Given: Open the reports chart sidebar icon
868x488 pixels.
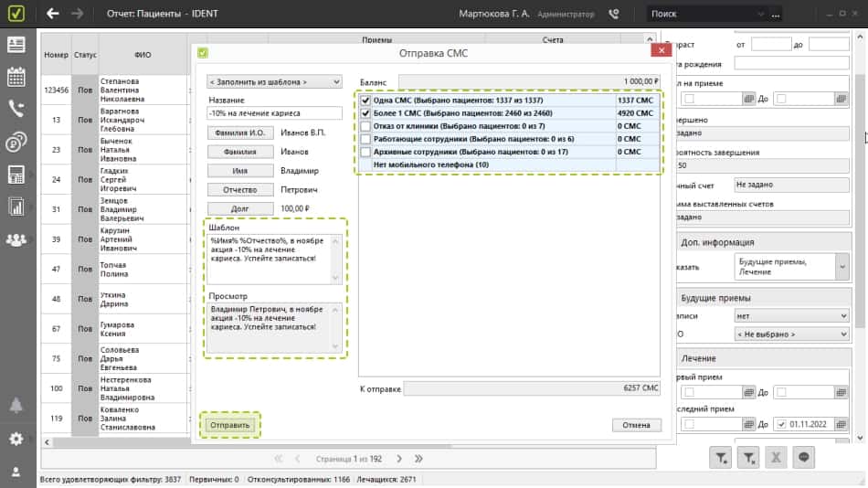Looking at the screenshot, I should coord(16,207).
